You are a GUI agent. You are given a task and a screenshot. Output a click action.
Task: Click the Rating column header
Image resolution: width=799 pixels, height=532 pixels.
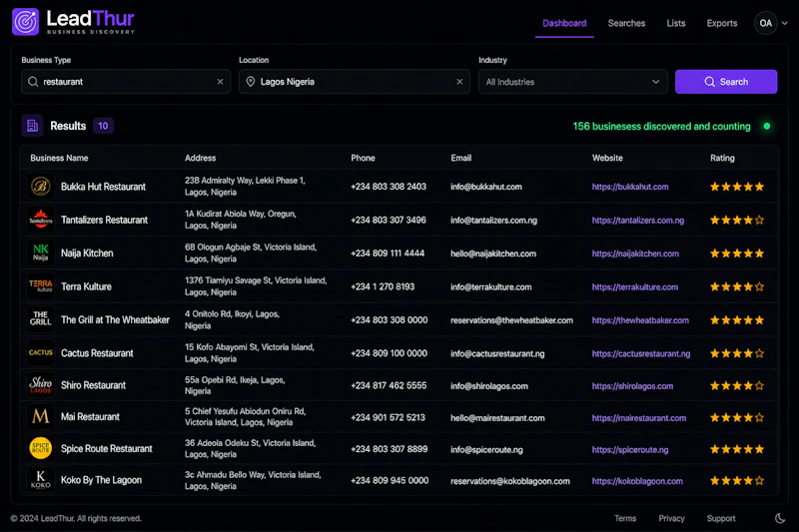click(x=722, y=158)
